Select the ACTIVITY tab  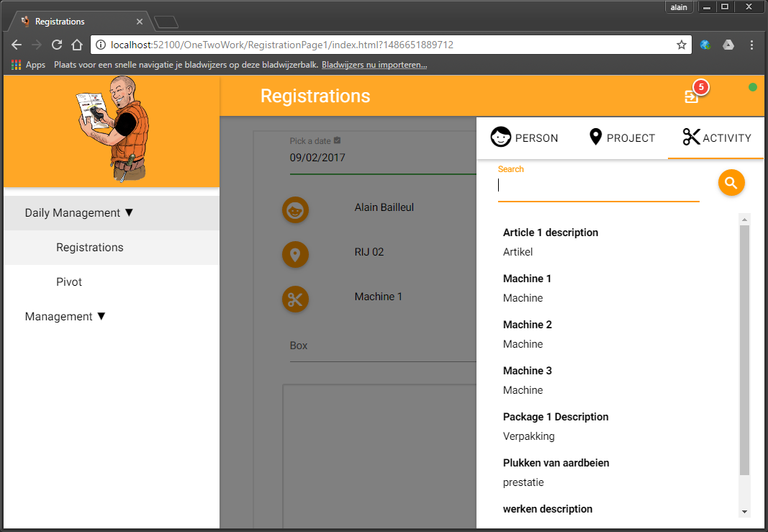[x=716, y=137]
